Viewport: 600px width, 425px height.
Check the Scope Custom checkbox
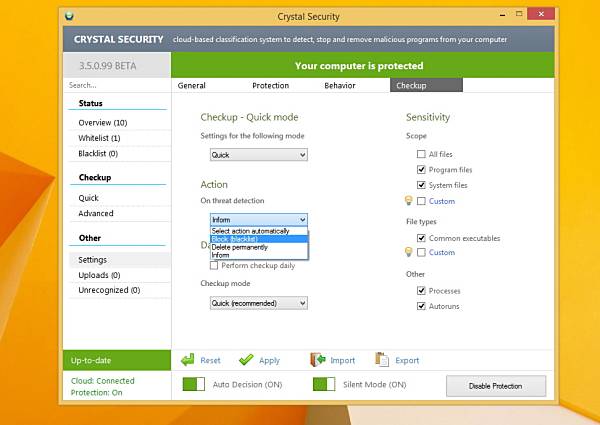click(x=421, y=201)
